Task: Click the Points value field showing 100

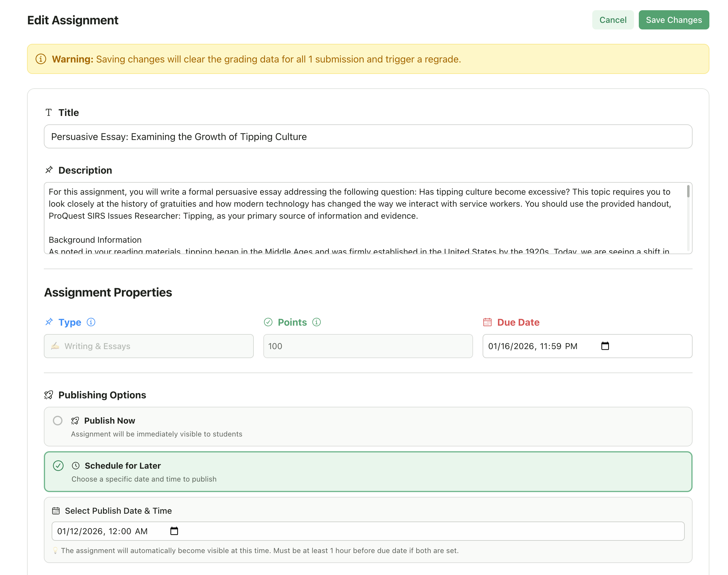Action: [x=368, y=346]
